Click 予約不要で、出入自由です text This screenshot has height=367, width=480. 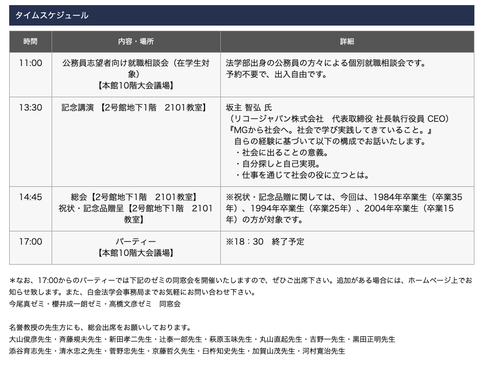coord(276,74)
